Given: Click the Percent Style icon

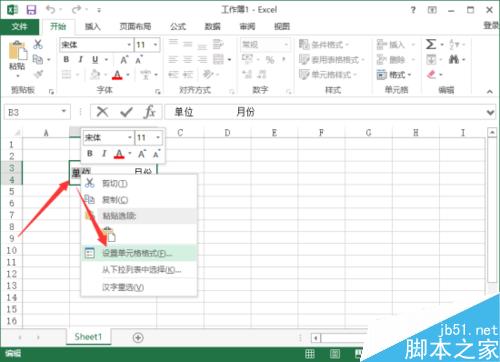Looking at the screenshot, I should pyautogui.click(x=270, y=60).
